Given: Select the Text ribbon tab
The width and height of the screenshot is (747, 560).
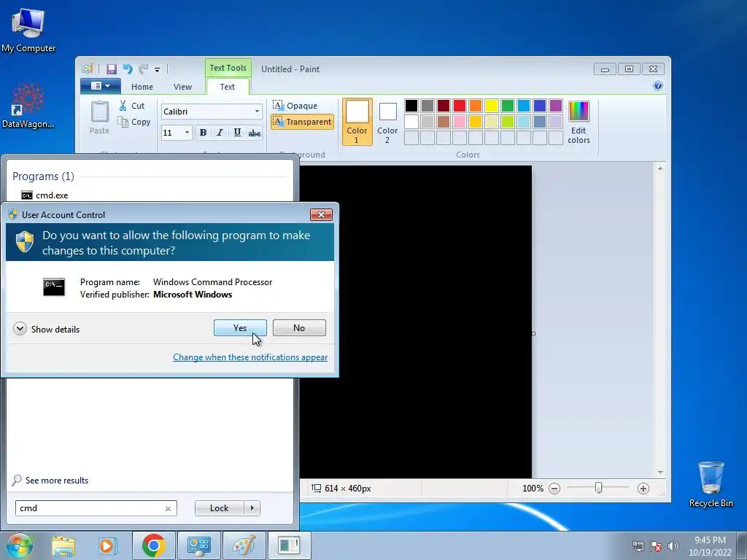Looking at the screenshot, I should tap(228, 87).
